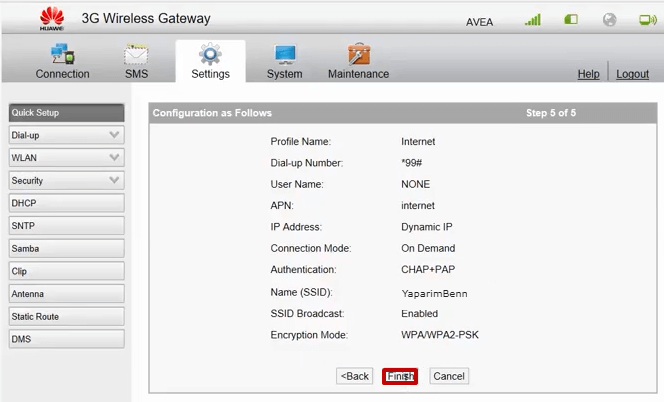The height and width of the screenshot is (402, 664).
Task: Click the Encryption Mode: label
Action: click(x=309, y=335)
